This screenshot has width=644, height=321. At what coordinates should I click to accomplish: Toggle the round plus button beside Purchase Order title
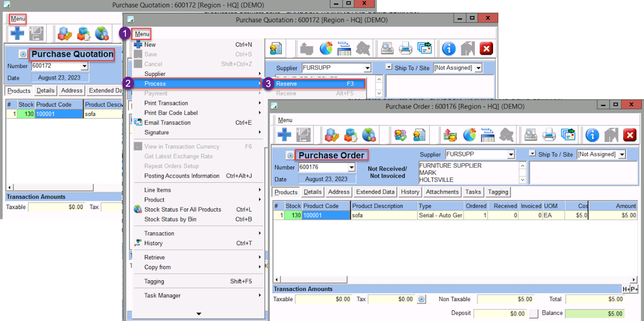tap(290, 155)
